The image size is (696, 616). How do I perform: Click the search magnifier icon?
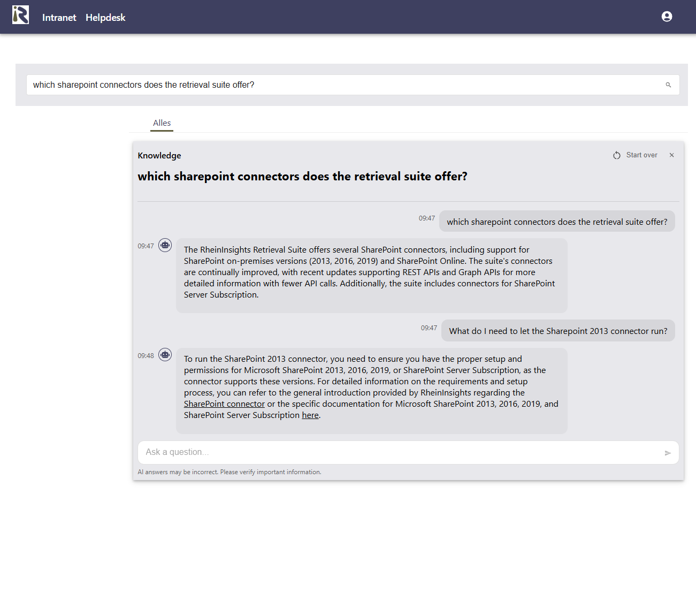point(668,85)
